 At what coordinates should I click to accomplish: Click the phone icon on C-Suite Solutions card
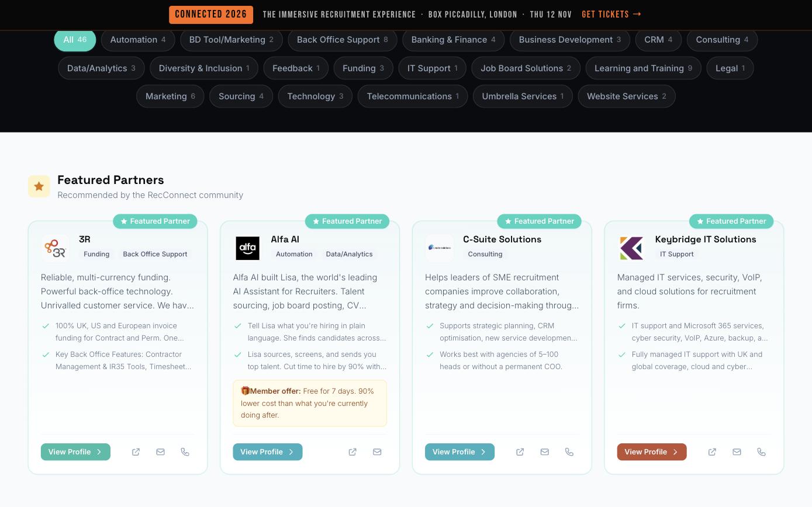(x=569, y=452)
